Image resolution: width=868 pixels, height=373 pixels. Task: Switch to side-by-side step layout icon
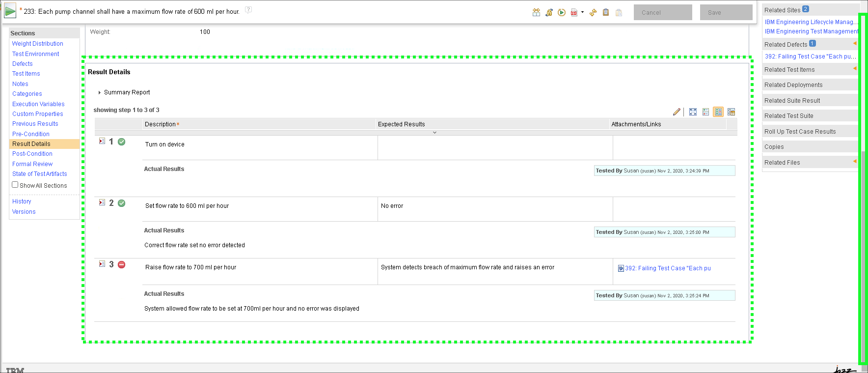pos(718,112)
